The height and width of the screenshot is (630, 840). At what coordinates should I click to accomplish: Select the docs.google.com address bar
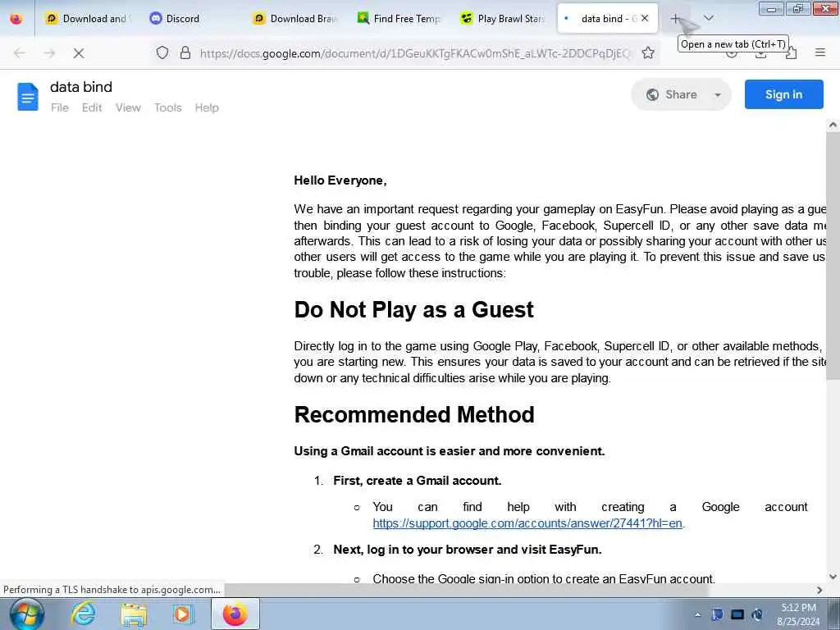[415, 53]
